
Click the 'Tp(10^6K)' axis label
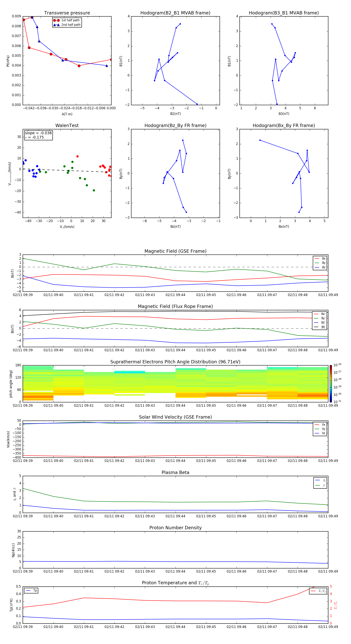click(11, 605)
